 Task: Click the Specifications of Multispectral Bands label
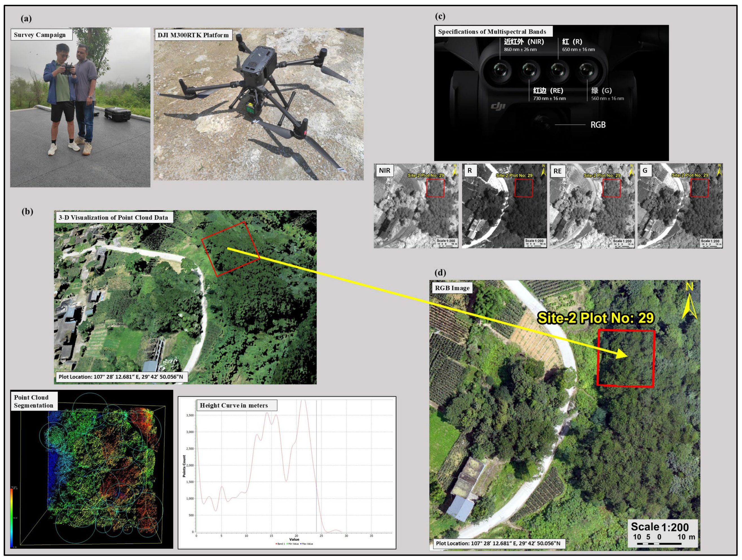click(x=492, y=32)
